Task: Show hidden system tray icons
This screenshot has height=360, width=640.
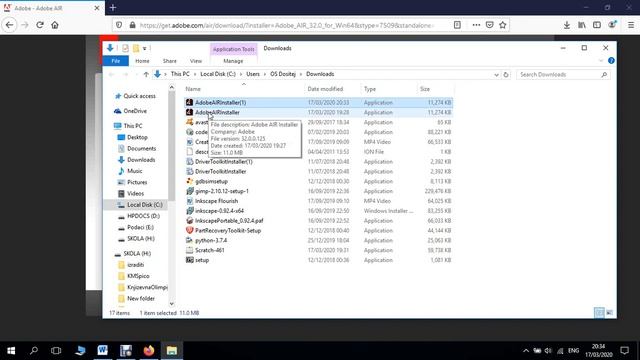Action: (526, 351)
